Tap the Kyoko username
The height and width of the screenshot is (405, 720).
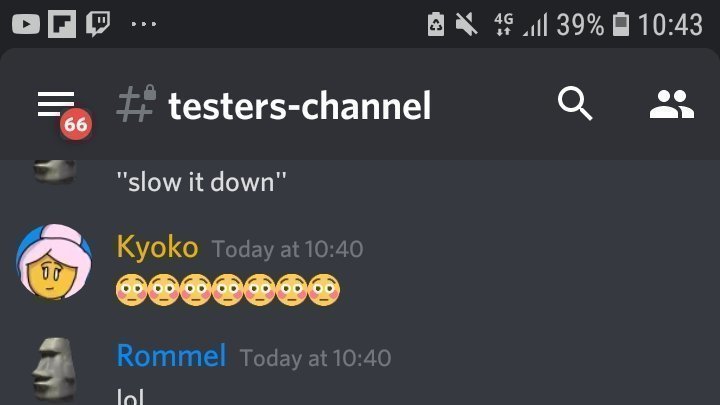[x=157, y=247]
